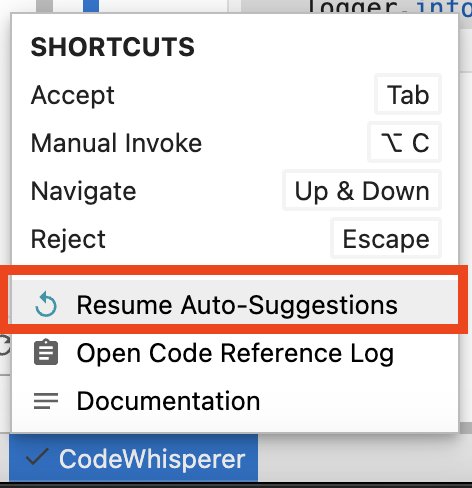The image size is (472, 488).
Task: Click the Escape key badge
Action: click(386, 239)
